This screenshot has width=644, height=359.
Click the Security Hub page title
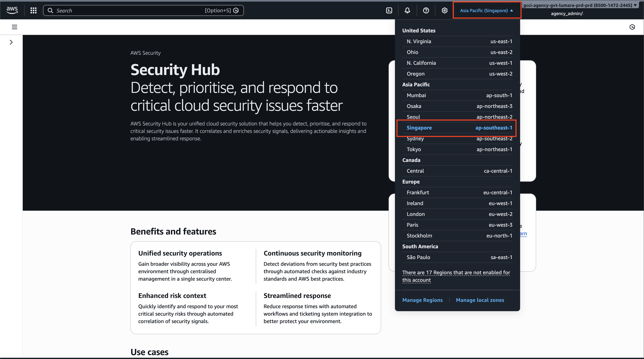click(x=175, y=69)
